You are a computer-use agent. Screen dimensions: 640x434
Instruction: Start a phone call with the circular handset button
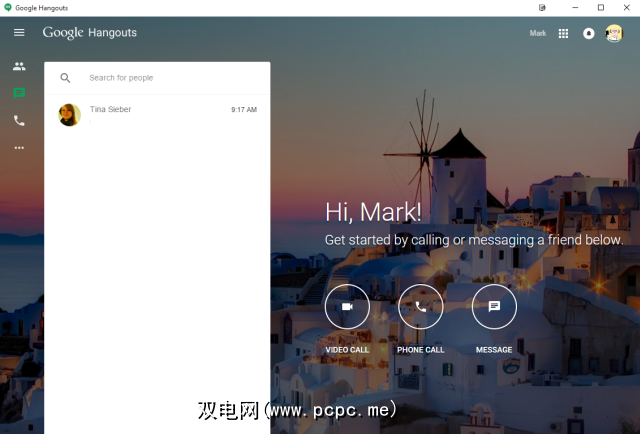click(x=420, y=306)
